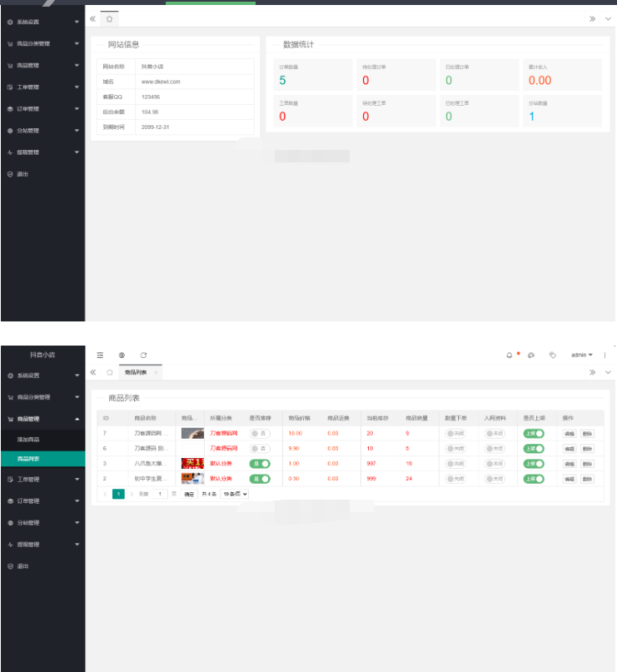Viewport: 617px width, 672px height.
Task: Enable 数量下单 switch for product ID 5
Action: 455,464
